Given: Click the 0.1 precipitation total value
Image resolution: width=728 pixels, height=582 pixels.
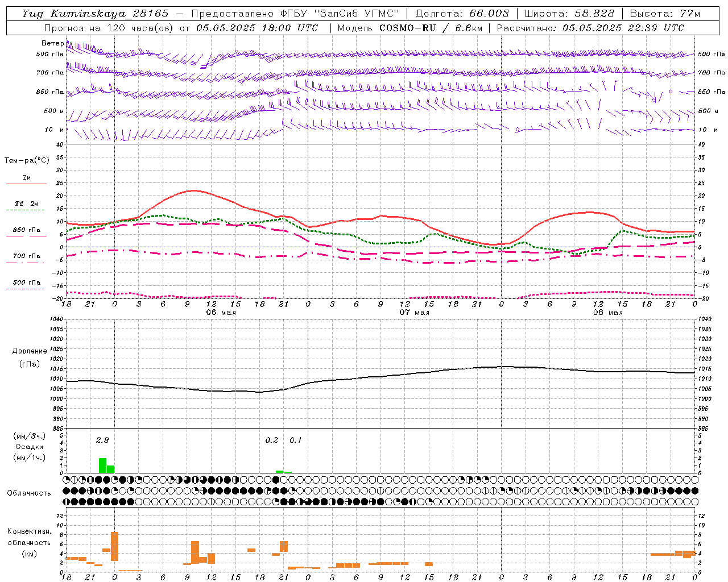Looking at the screenshot, I should 296,440.
